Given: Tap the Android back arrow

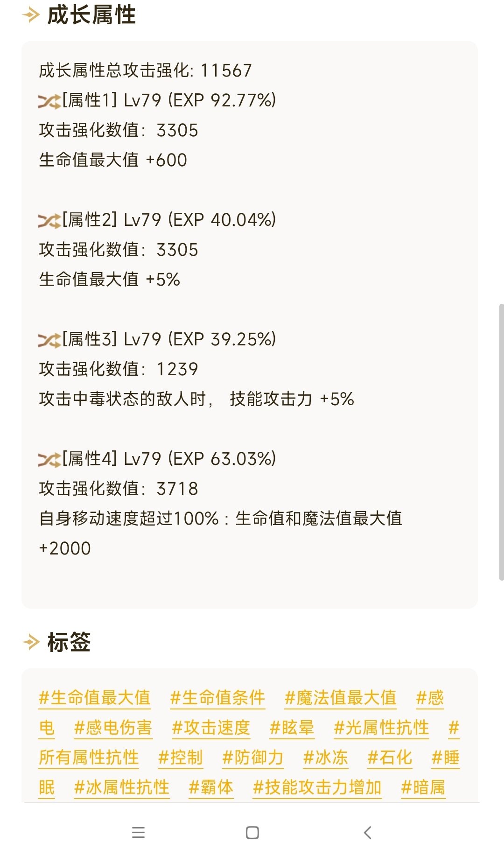Looking at the screenshot, I should coord(368,832).
